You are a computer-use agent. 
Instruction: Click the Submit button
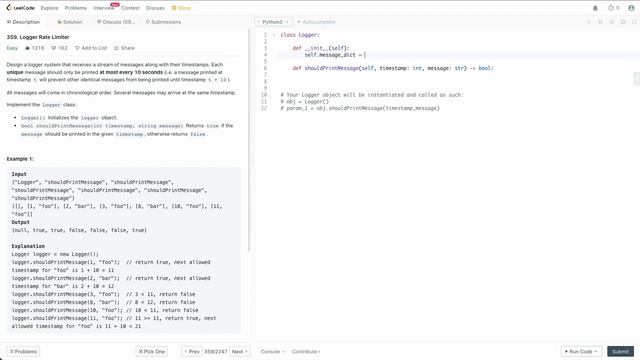pyautogui.click(x=620, y=351)
